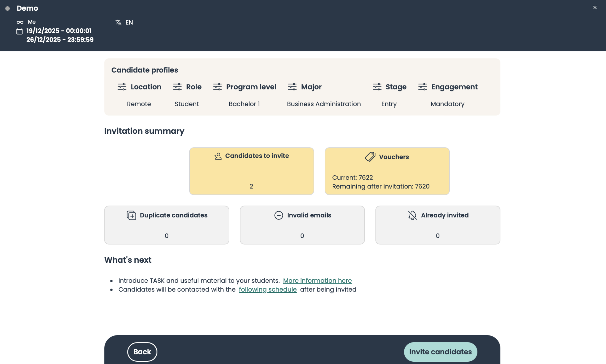
Task: Click the Location filter sliders icon
Action: pyautogui.click(x=122, y=87)
